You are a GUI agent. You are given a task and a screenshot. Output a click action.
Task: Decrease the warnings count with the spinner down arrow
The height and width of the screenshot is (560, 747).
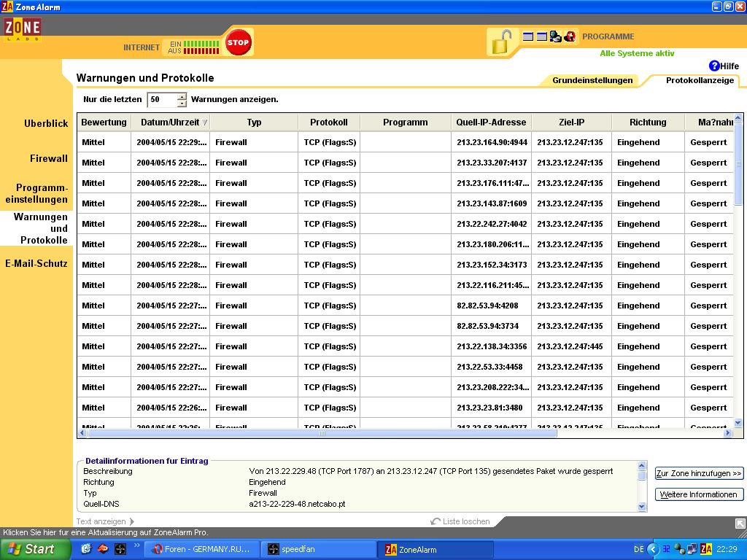click(182, 103)
